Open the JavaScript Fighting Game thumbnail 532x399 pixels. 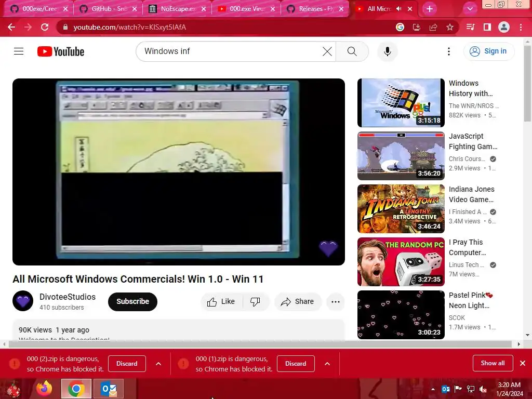[x=401, y=156]
